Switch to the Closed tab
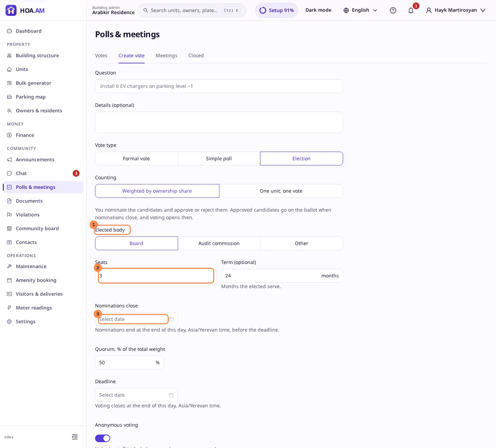This screenshot has width=496, height=448. (x=196, y=55)
